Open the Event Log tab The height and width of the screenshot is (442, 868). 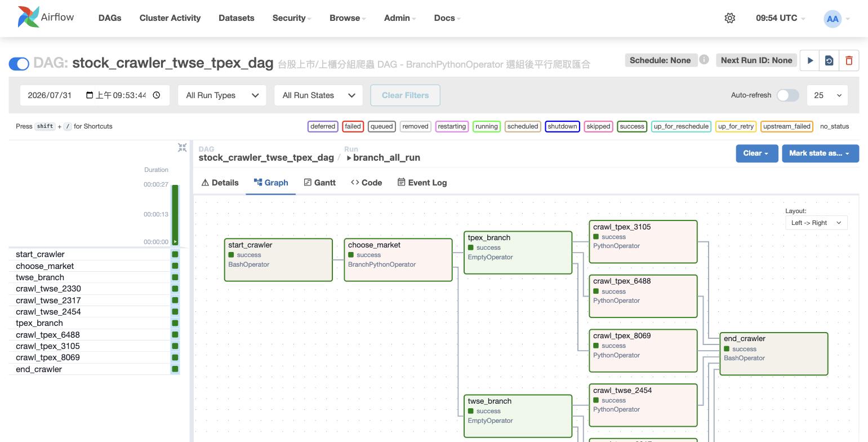(422, 183)
